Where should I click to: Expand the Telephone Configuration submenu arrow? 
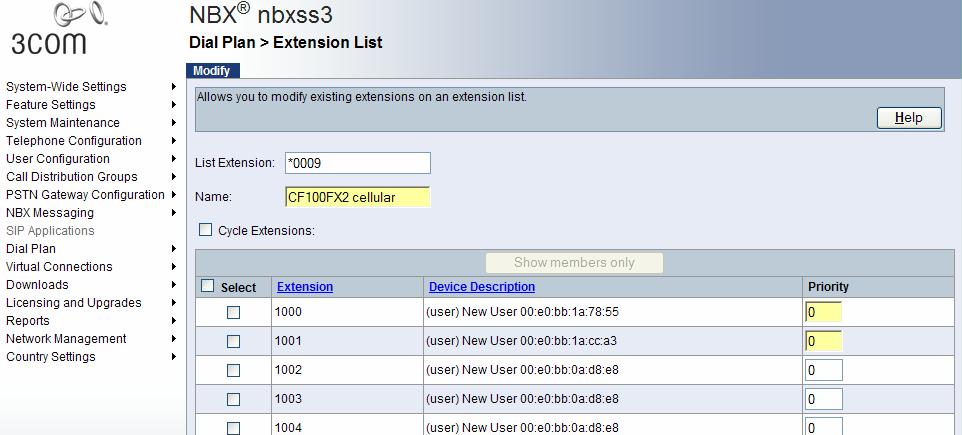(x=174, y=141)
